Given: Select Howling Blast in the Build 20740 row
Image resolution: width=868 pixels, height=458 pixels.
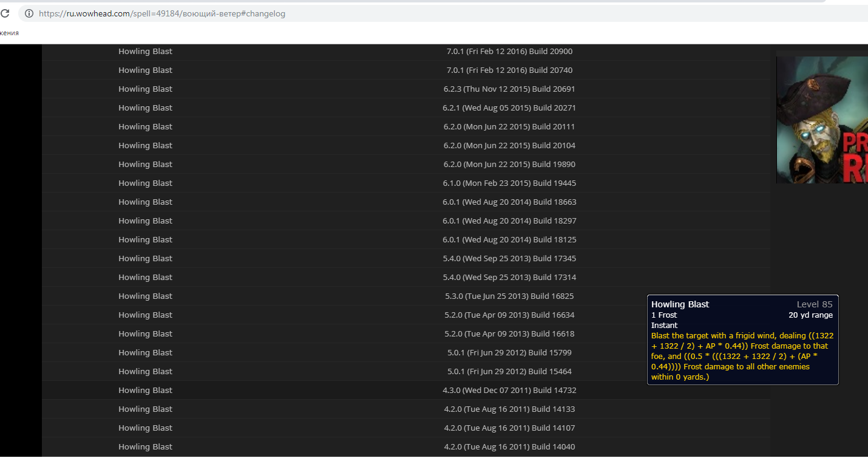Looking at the screenshot, I should pos(145,70).
